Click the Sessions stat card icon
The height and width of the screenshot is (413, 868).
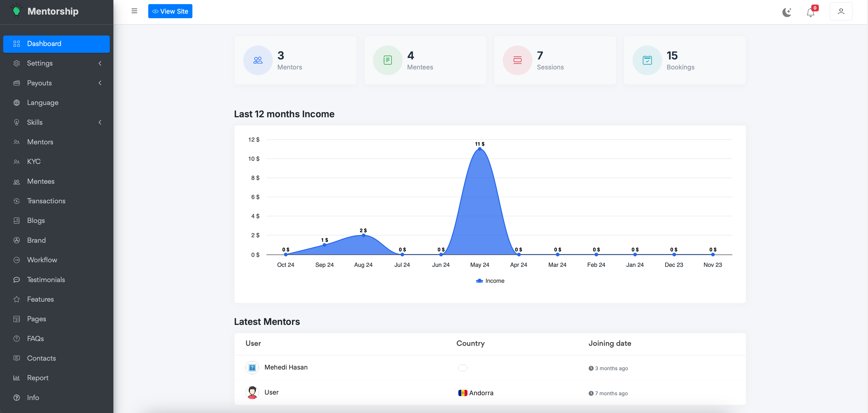517,60
